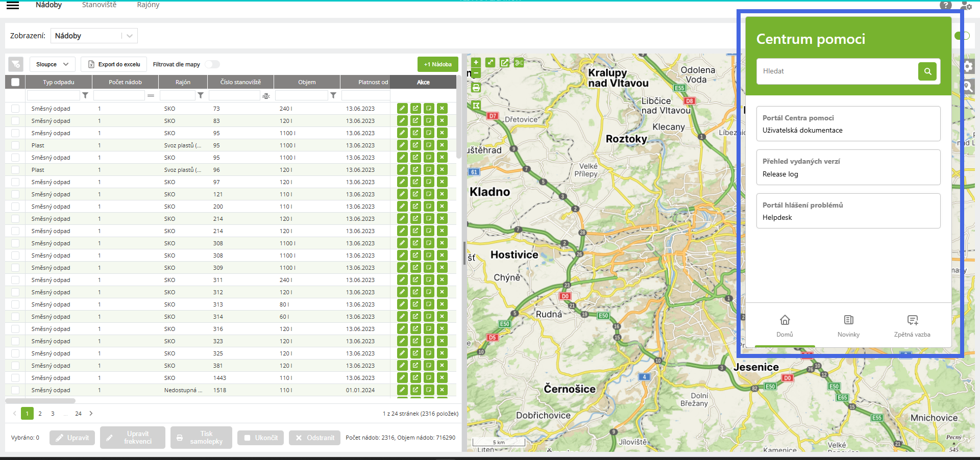
Task: Check the select-all checkbox in table header
Action: (15, 82)
